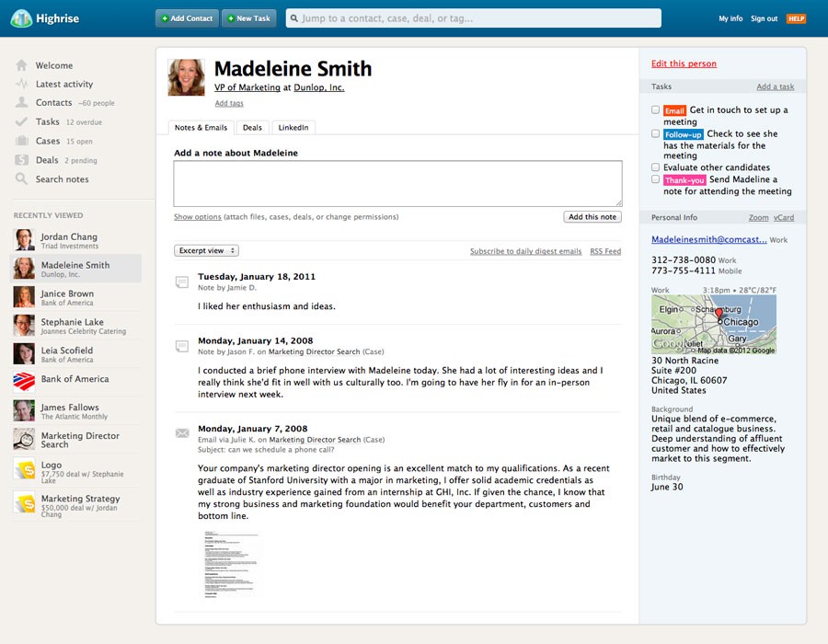Open Search notes in the sidebar
828x644 pixels.
click(x=62, y=179)
